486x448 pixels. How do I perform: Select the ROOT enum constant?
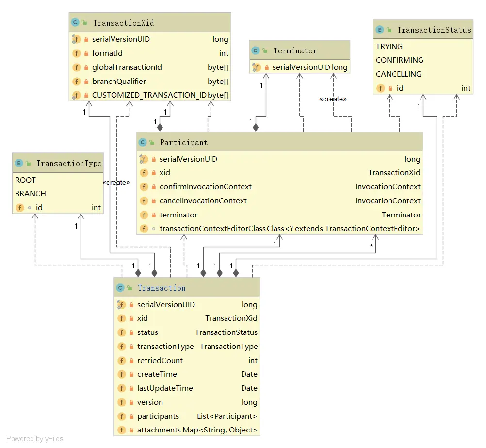(x=25, y=180)
